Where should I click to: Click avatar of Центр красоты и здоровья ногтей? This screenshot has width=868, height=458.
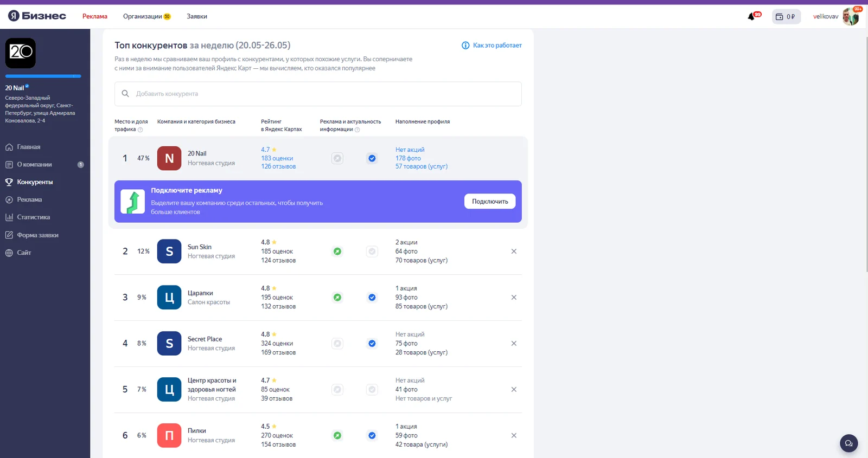(x=169, y=390)
